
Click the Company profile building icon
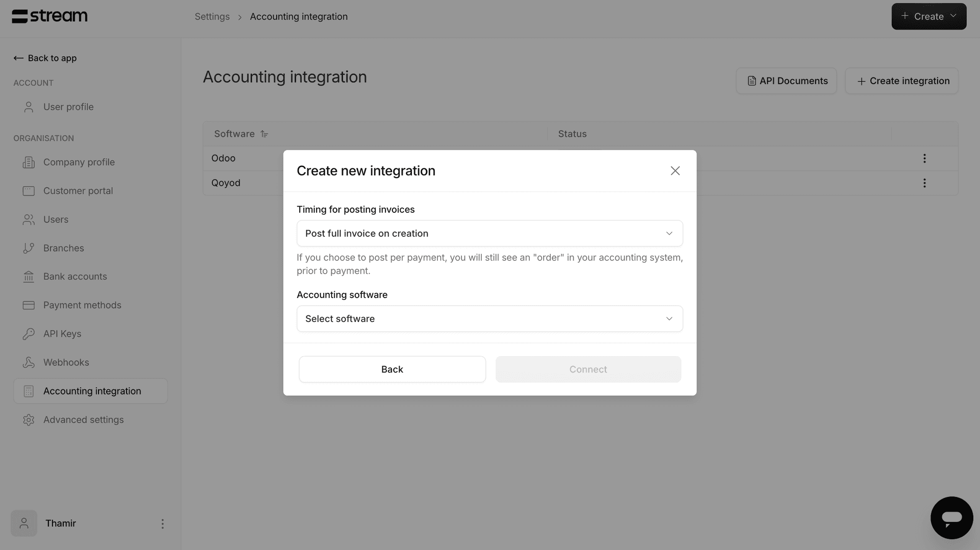click(x=29, y=162)
